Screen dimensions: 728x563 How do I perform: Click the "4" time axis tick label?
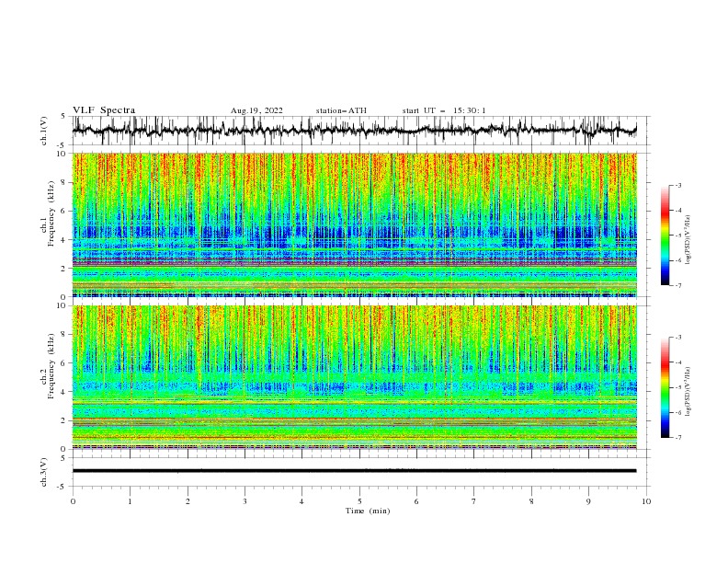[301, 501]
